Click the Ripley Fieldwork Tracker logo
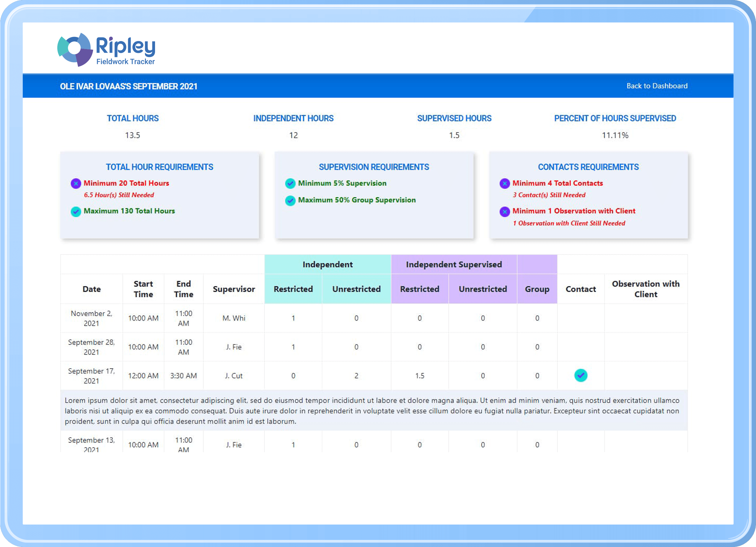756x547 pixels. 106,50
